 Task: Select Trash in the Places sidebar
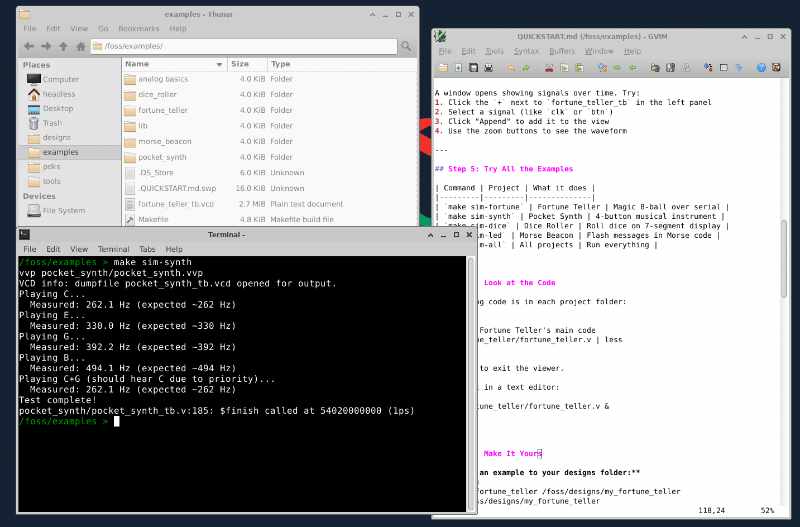pos(52,123)
